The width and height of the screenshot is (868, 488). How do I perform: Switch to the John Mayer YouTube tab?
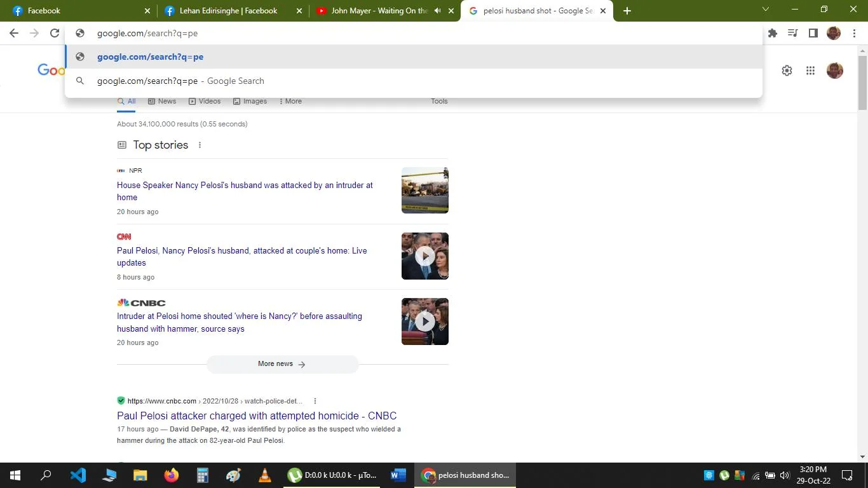pyautogui.click(x=385, y=11)
